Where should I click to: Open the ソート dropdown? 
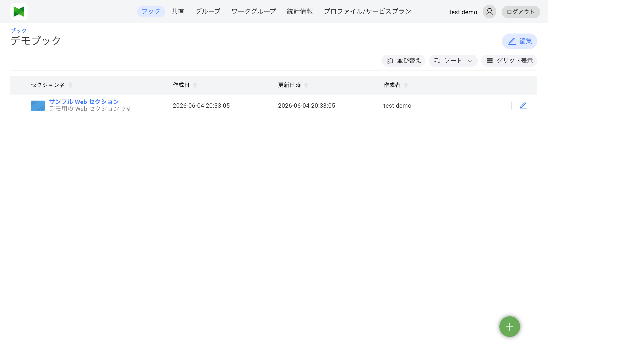point(453,61)
